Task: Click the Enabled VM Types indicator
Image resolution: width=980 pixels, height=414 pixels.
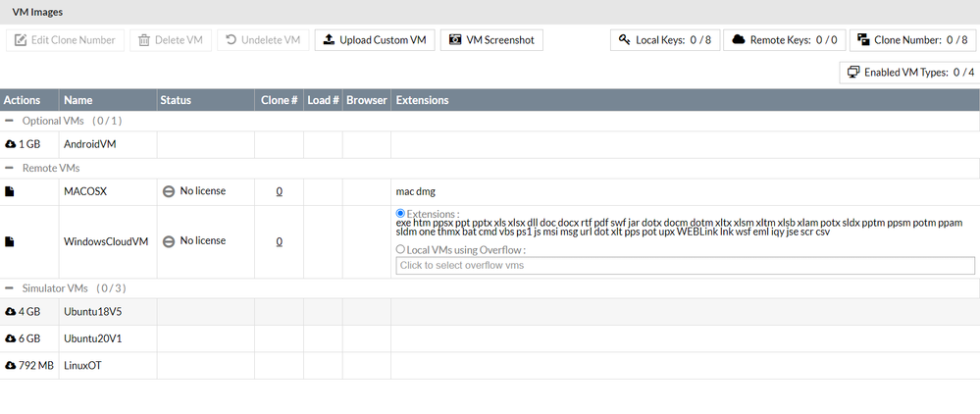Action: pyautogui.click(x=909, y=73)
